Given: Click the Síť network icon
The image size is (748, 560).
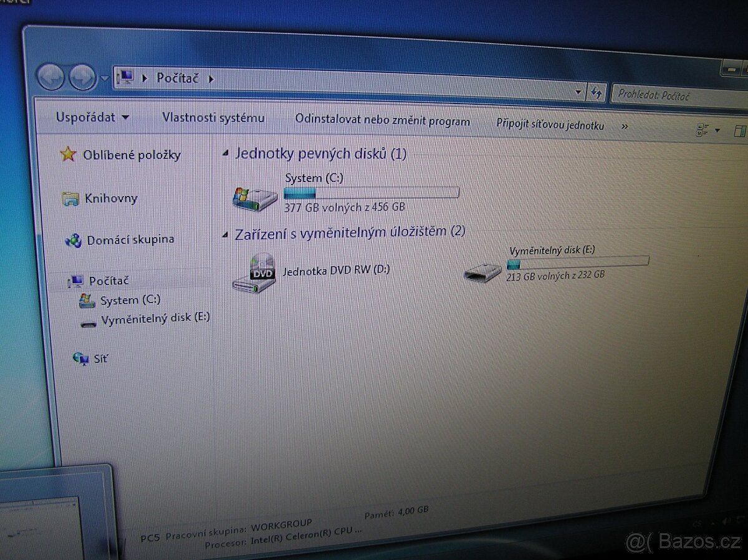Looking at the screenshot, I should coord(80,359).
